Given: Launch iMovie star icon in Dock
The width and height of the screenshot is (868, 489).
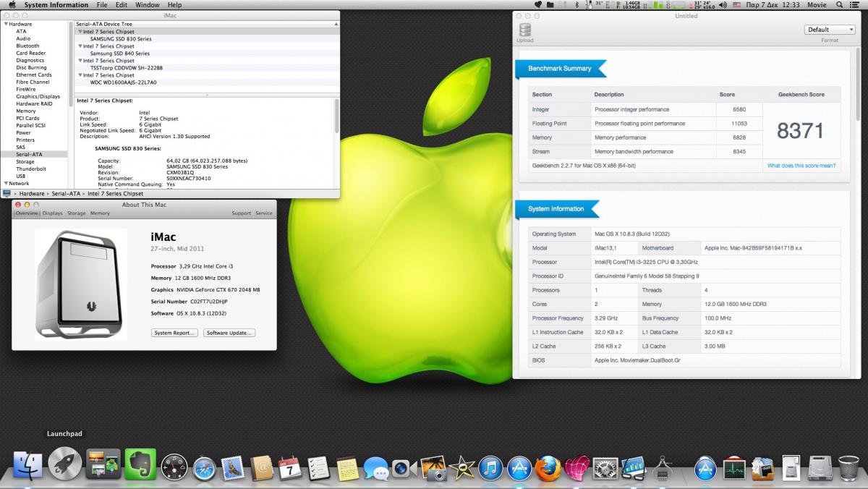Looking at the screenshot, I should pyautogui.click(x=461, y=468).
